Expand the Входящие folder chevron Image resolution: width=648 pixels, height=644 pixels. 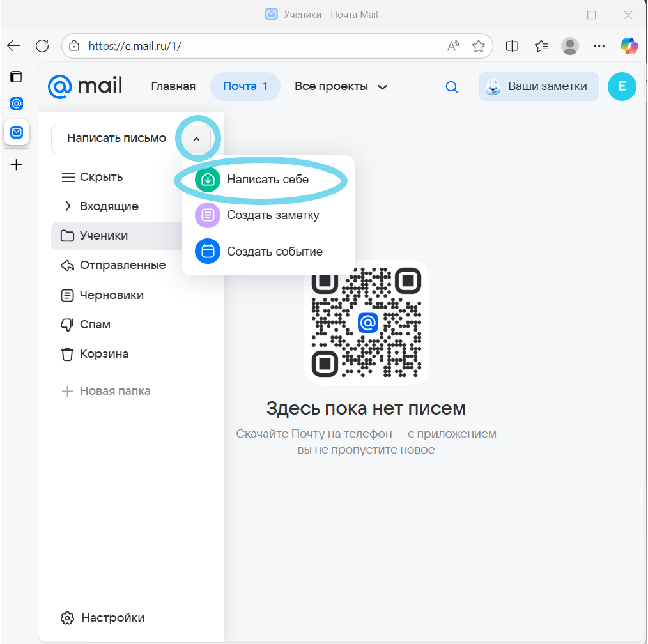click(68, 206)
